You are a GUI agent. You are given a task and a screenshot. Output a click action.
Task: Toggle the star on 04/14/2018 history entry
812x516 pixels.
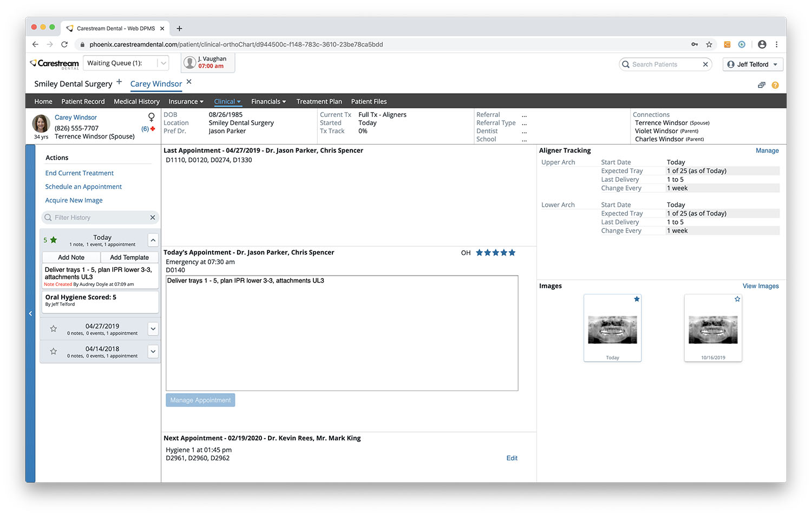pos(54,351)
